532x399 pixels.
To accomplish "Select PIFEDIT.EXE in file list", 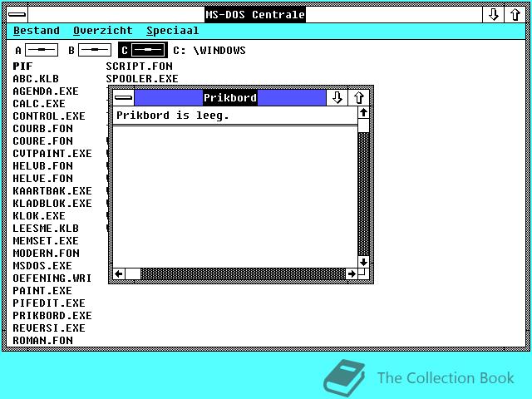I will [x=49, y=303].
